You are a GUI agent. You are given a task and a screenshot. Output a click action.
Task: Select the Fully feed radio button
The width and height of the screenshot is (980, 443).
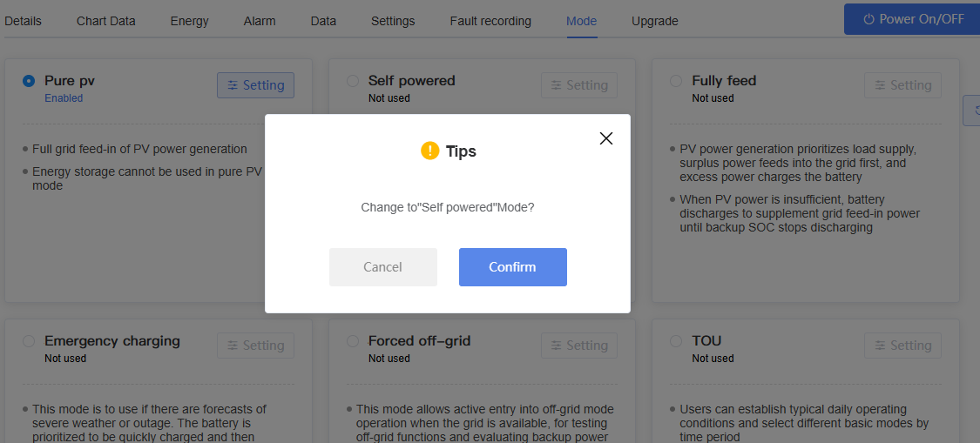(676, 81)
